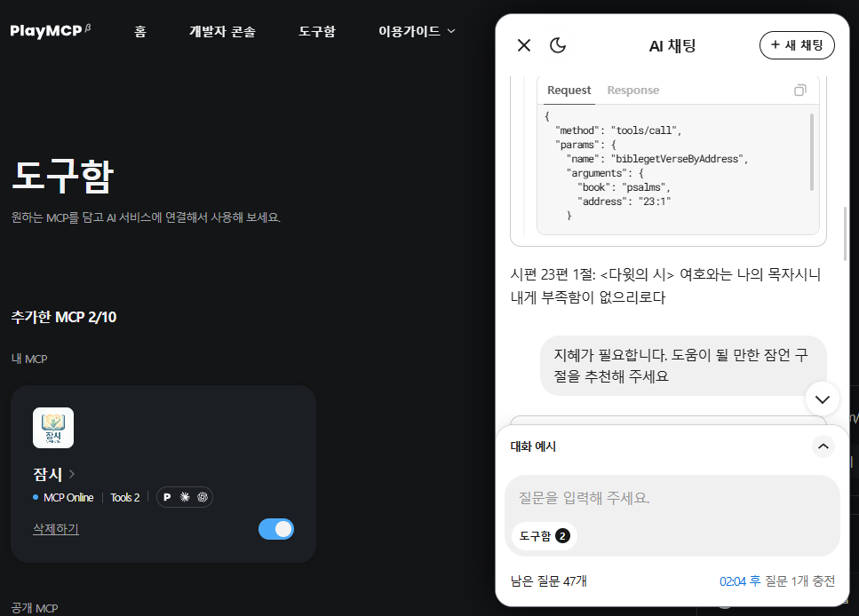Toggle dark mode moon icon

558,45
